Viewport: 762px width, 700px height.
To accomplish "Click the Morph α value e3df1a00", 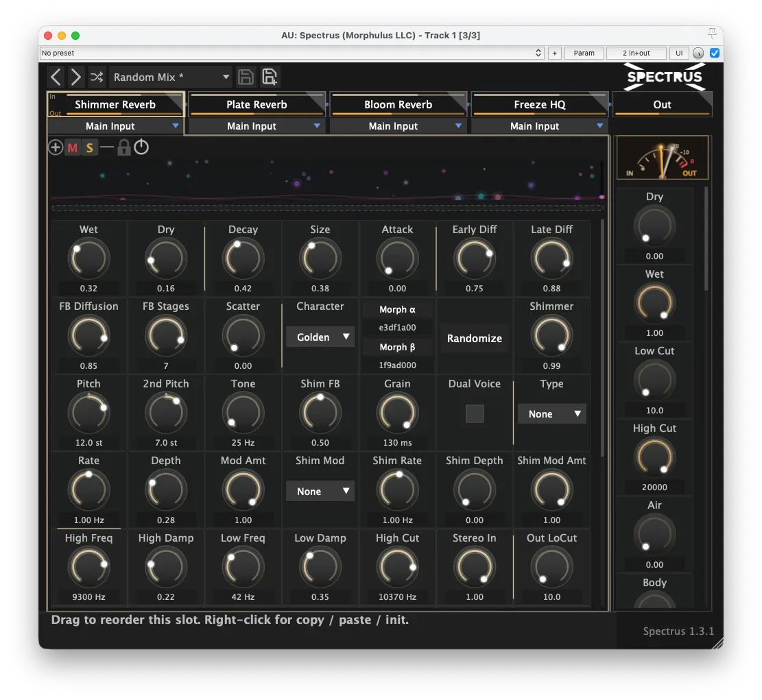I will point(397,328).
